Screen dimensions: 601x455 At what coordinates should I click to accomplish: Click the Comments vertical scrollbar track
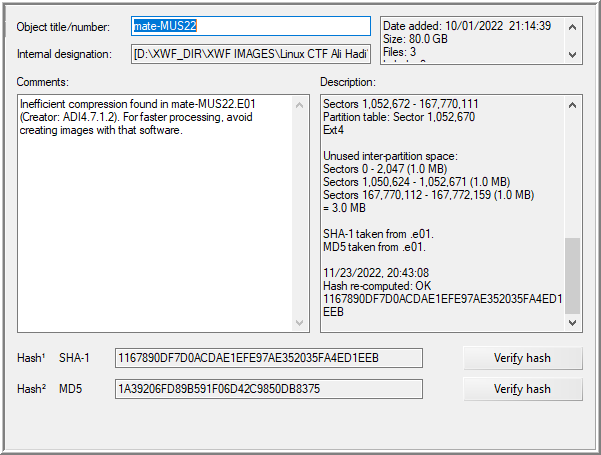[x=302, y=212]
